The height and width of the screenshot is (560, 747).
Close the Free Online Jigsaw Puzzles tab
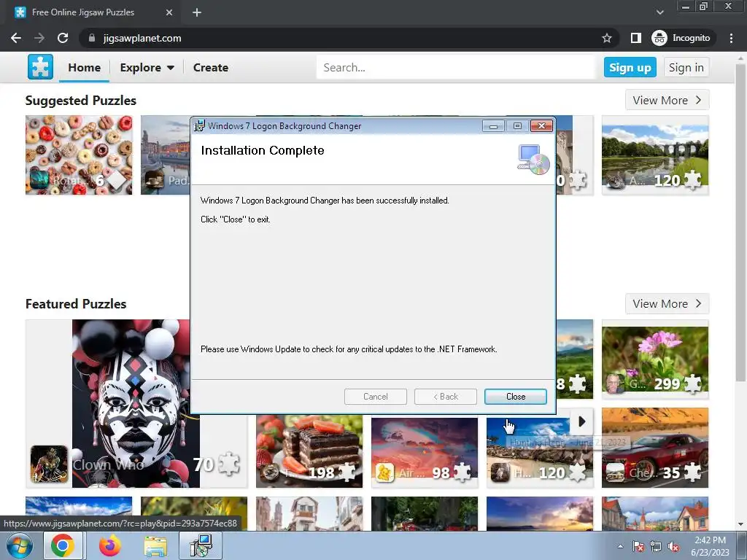[x=169, y=12]
